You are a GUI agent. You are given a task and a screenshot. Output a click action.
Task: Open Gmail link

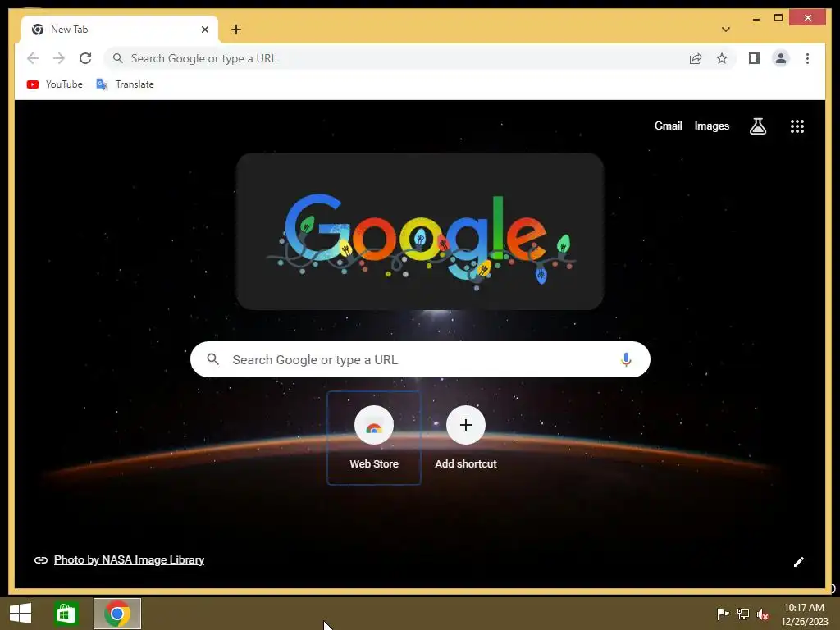click(668, 126)
